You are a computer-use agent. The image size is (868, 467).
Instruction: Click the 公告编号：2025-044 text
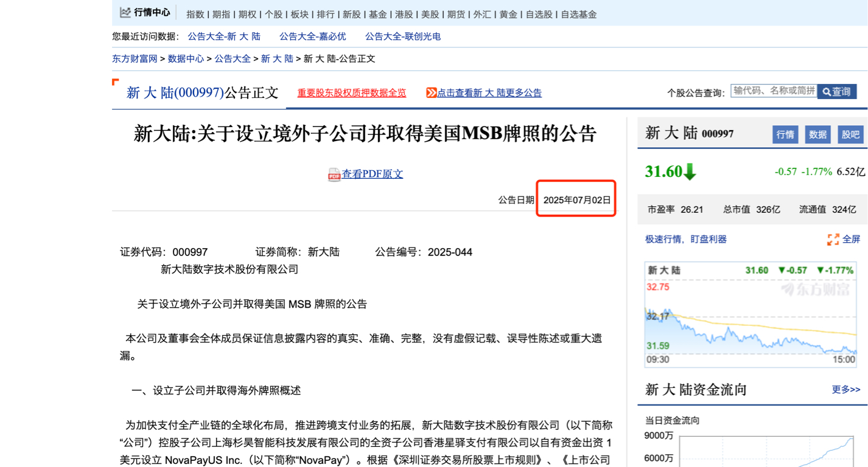pos(424,252)
